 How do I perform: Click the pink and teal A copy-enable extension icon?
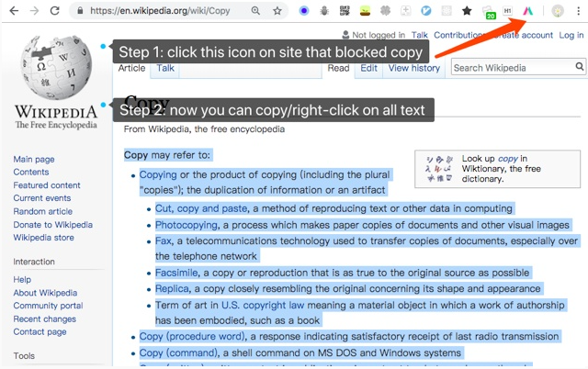pyautogui.click(x=528, y=10)
